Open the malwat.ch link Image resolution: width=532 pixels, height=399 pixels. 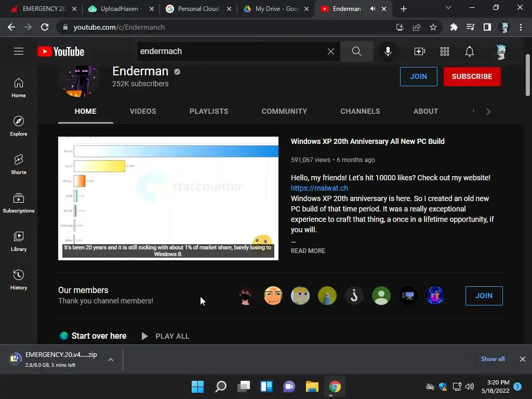coord(320,188)
